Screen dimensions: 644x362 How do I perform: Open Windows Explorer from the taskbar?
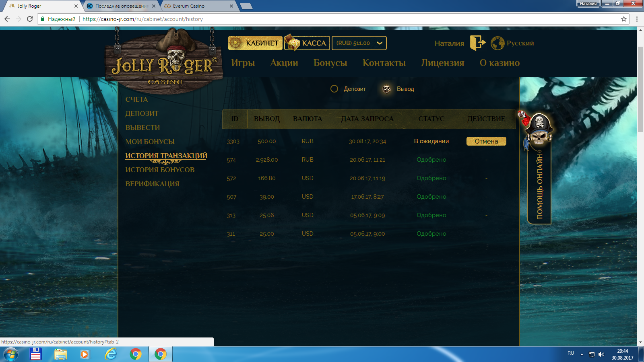coord(61,354)
